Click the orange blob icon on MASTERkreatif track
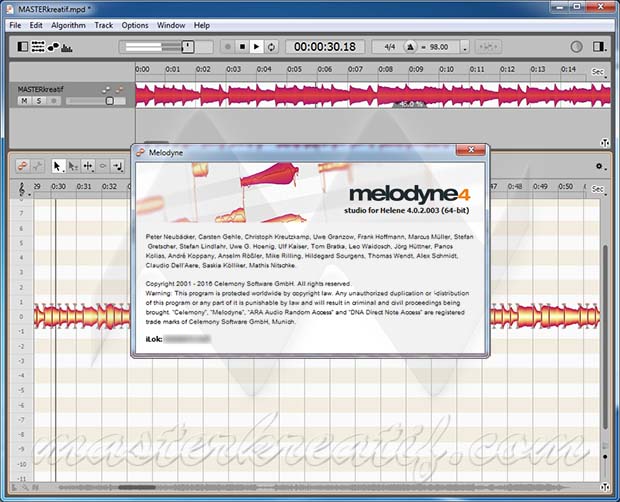 click(x=119, y=90)
